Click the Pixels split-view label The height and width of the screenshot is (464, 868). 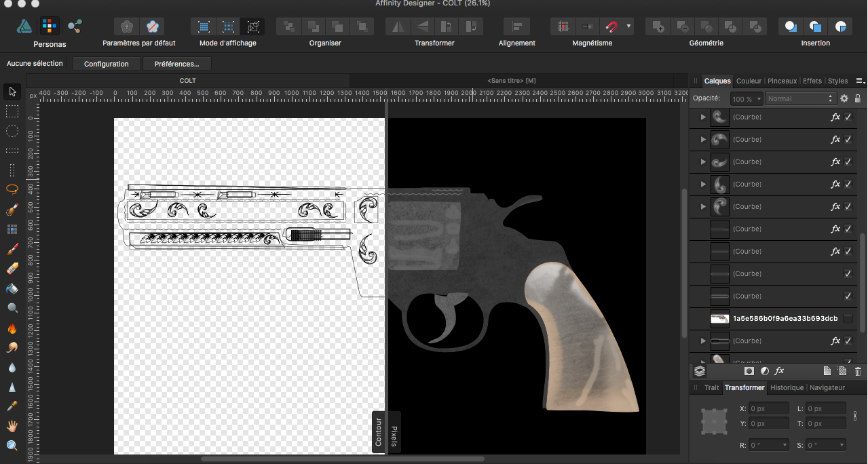click(394, 431)
